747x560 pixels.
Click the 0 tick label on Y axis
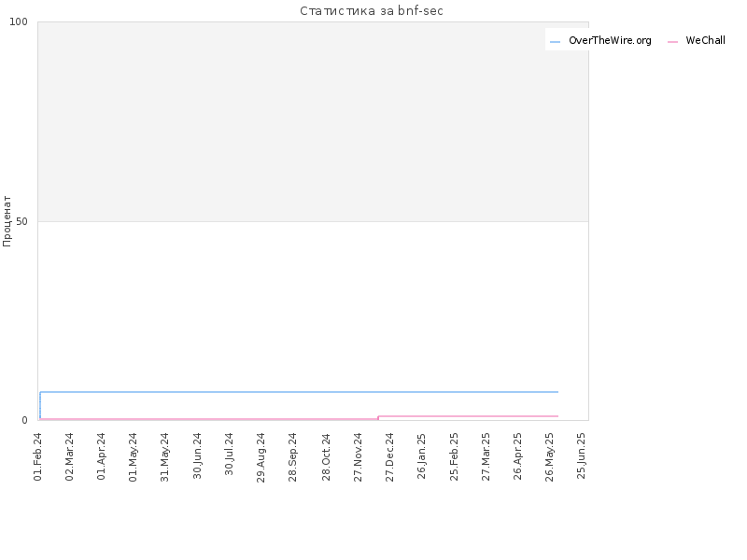click(25, 420)
